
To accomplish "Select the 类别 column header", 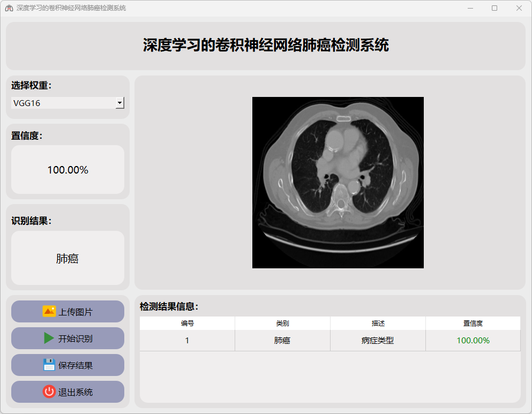I will click(282, 323).
